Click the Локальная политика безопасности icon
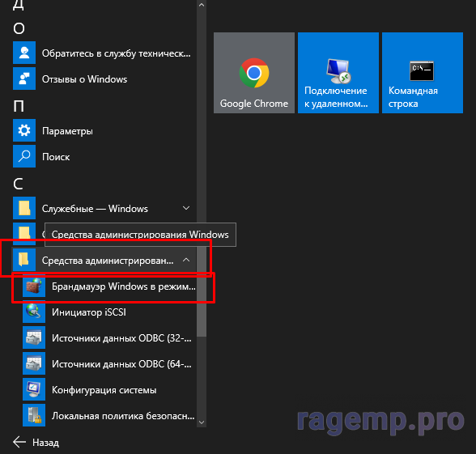Viewport: 476px width, 454px height. point(34,415)
